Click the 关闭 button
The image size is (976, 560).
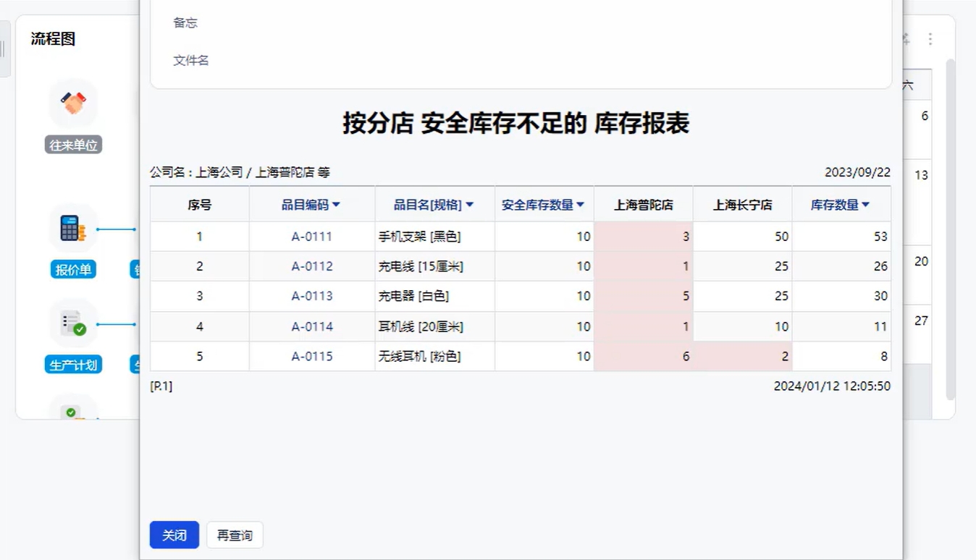pyautogui.click(x=174, y=535)
